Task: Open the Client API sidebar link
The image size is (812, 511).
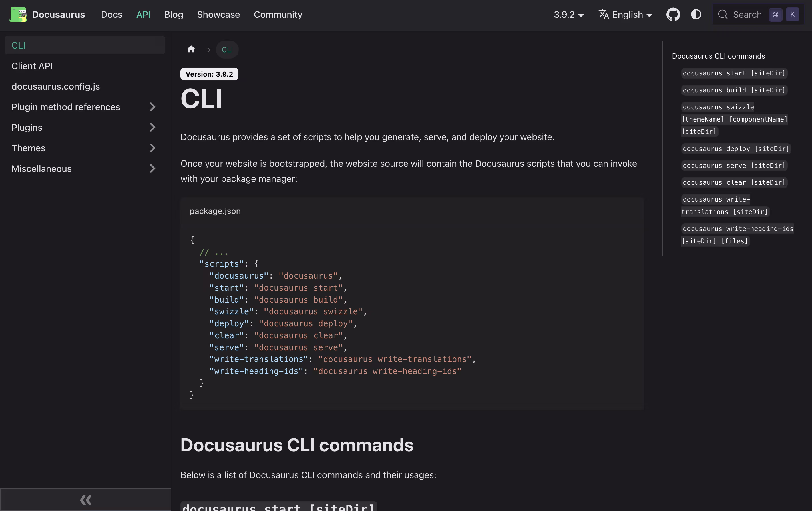Action: point(32,66)
